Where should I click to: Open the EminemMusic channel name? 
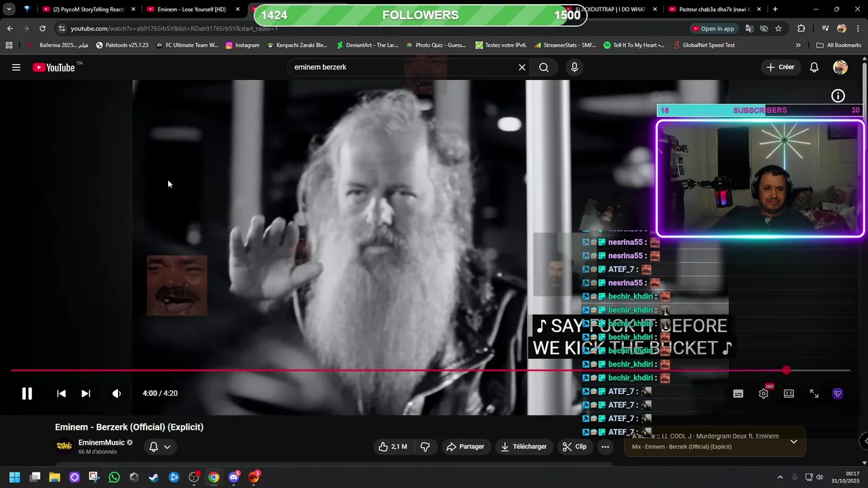click(x=101, y=443)
